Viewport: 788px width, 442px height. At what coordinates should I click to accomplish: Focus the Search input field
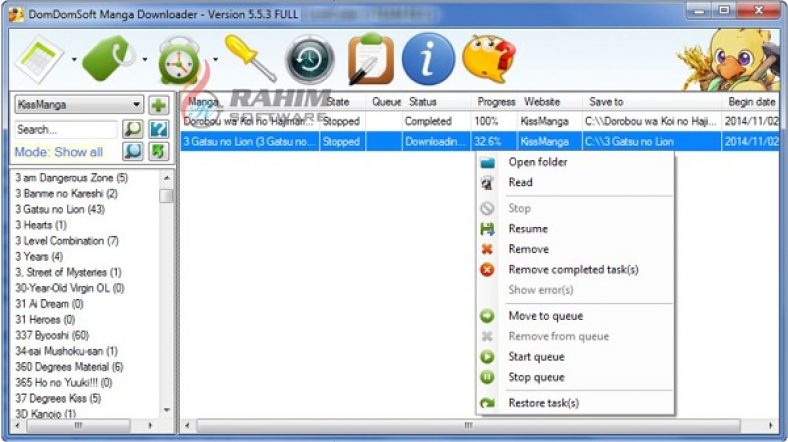click(65, 130)
